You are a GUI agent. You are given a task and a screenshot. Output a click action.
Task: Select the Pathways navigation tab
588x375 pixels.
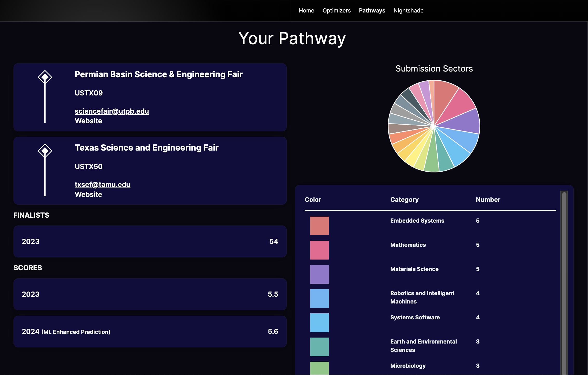pos(372,11)
